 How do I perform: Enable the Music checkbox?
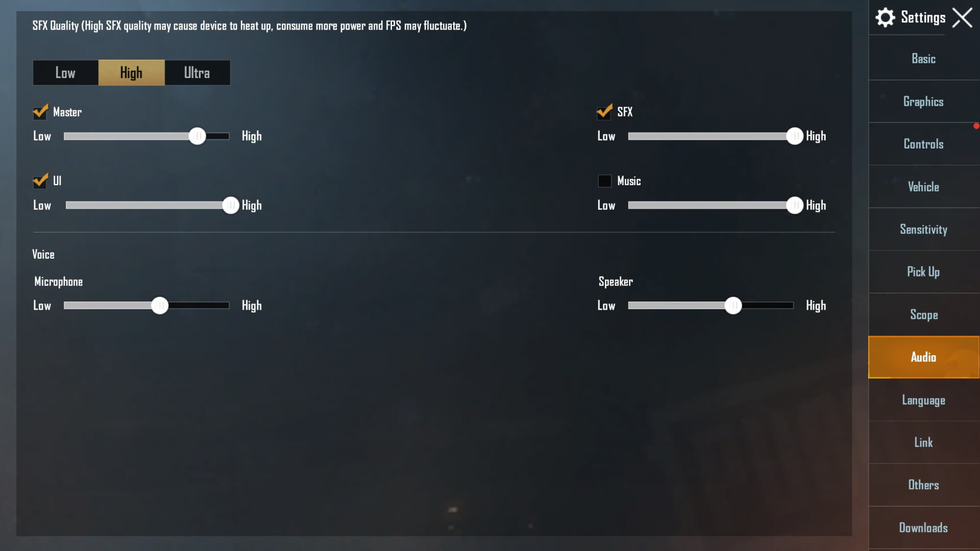(604, 180)
